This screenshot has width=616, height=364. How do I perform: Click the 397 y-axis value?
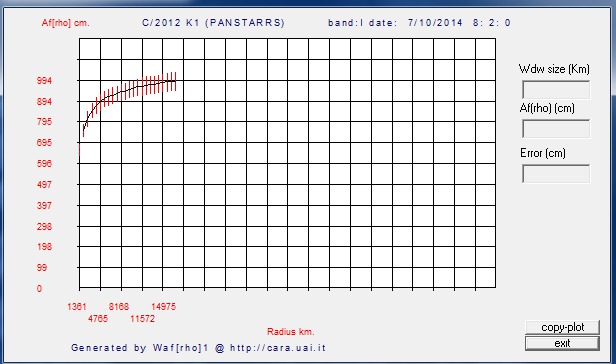tap(44, 205)
